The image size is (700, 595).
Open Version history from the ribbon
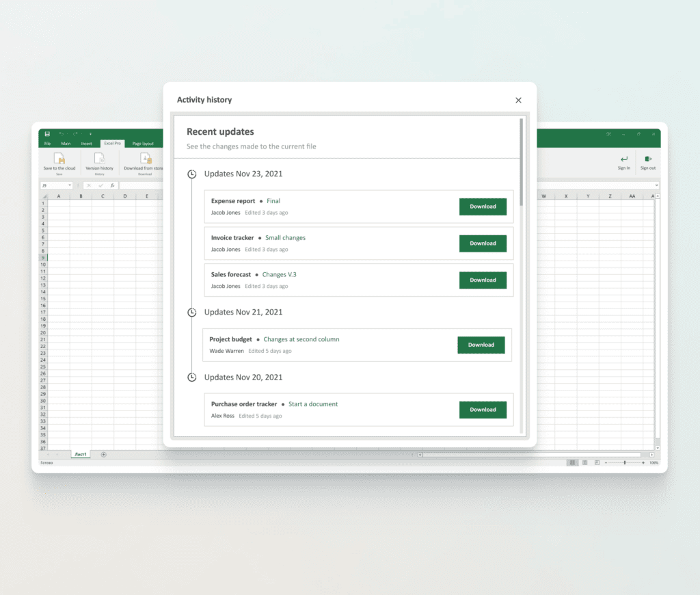point(99,158)
